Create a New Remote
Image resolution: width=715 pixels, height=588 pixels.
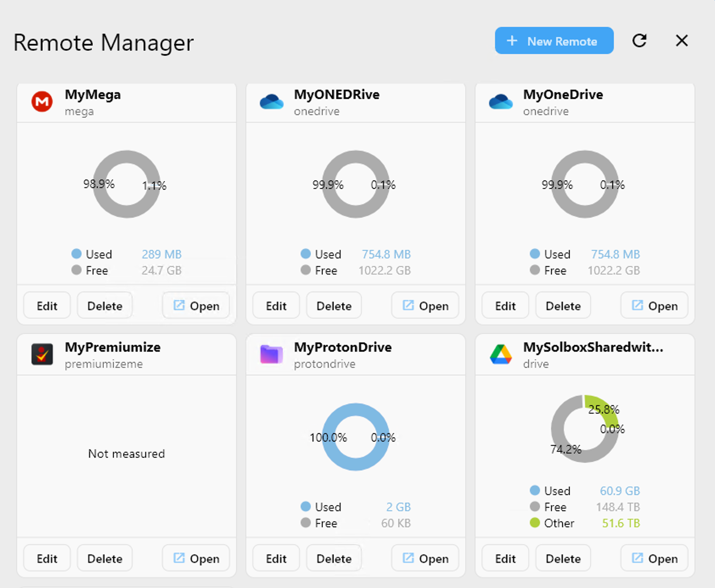pos(554,41)
